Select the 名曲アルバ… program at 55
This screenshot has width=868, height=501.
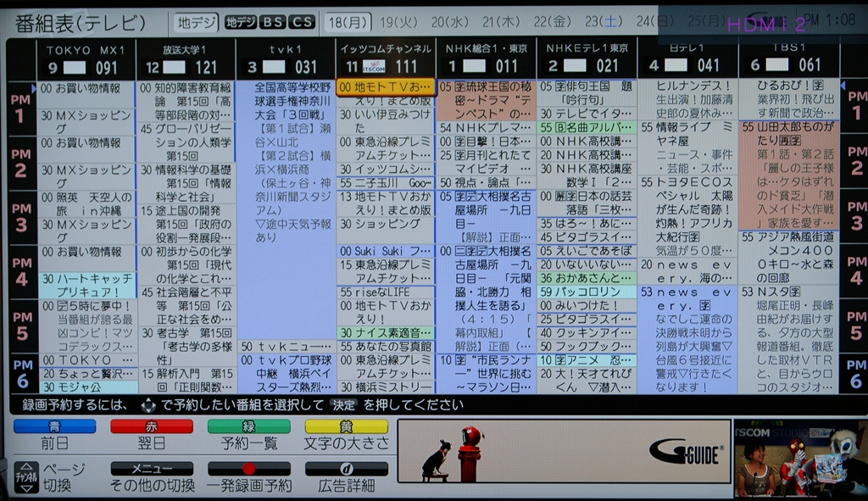(587, 127)
